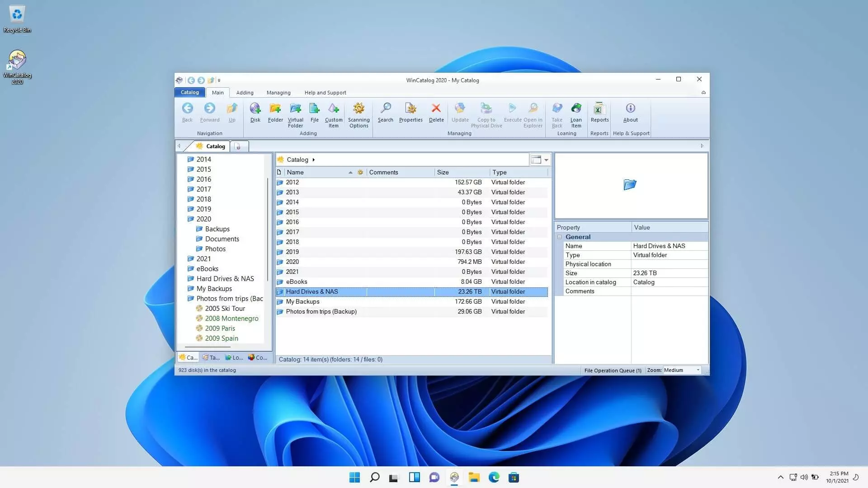
Task: Click quick-access back arrow in title bar
Action: click(191, 80)
